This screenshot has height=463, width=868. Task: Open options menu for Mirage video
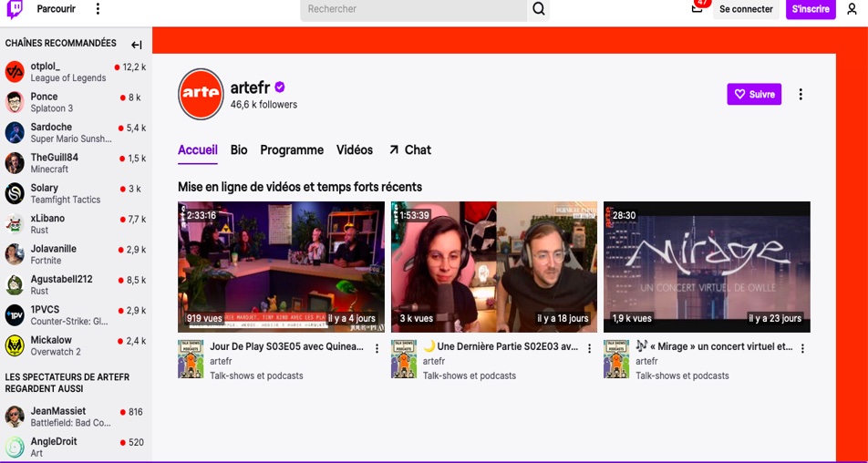click(802, 348)
